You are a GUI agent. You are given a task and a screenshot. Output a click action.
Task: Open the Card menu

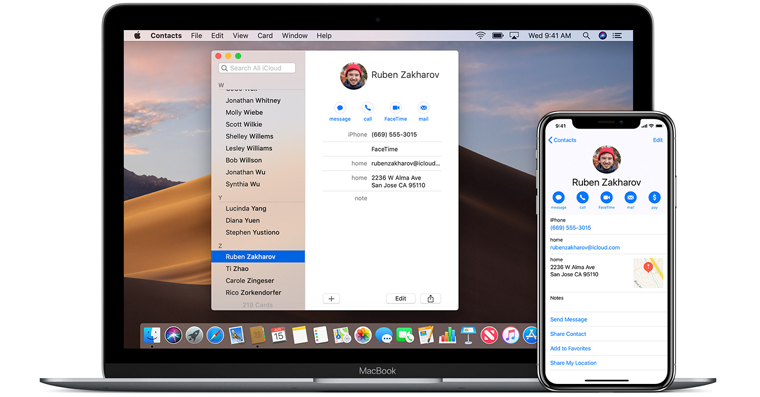[x=265, y=35]
